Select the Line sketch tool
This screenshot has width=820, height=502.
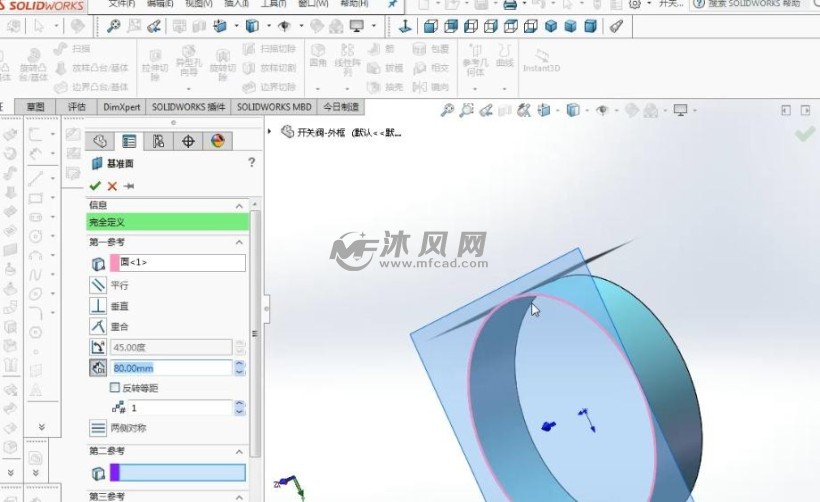(x=36, y=178)
